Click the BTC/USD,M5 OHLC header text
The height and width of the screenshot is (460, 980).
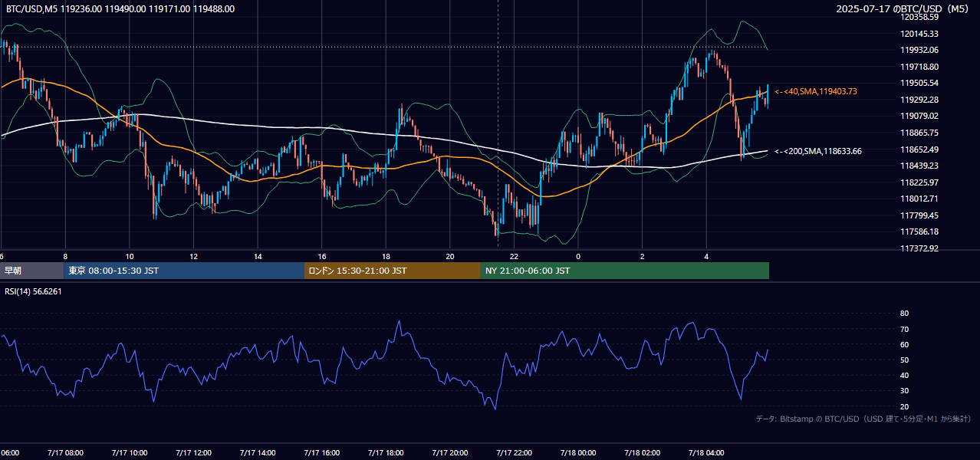pos(120,9)
